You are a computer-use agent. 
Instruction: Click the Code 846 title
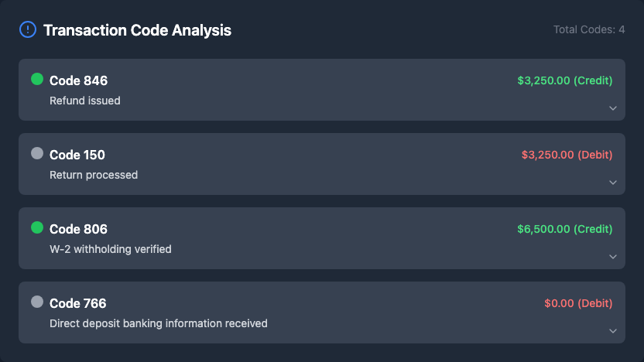coord(78,80)
